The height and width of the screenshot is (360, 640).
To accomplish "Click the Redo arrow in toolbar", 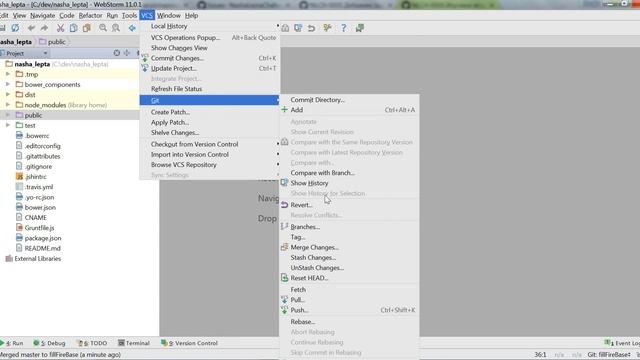I will (x=44, y=28).
